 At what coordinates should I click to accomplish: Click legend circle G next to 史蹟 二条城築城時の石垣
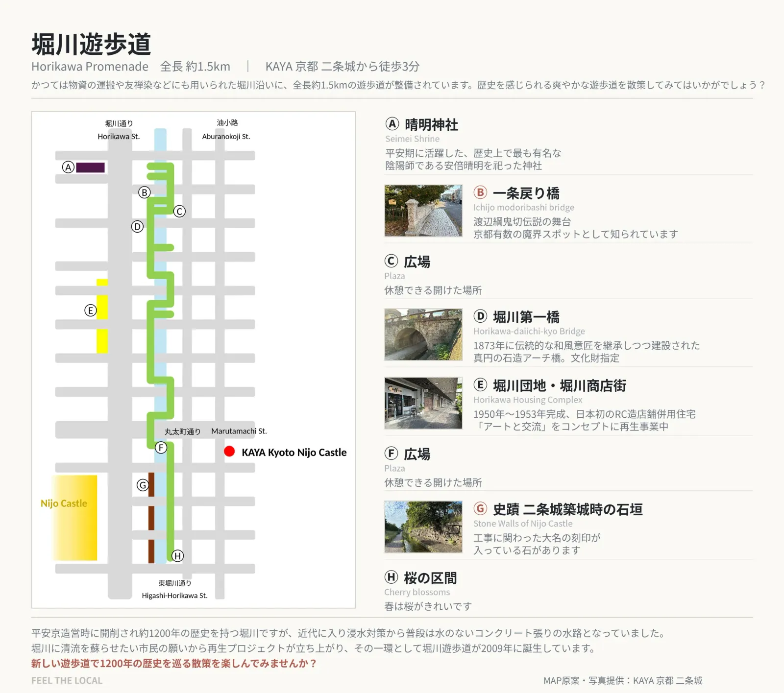pyautogui.click(x=480, y=509)
